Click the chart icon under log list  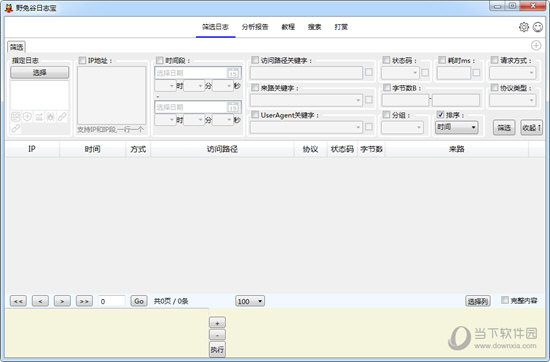point(39,116)
